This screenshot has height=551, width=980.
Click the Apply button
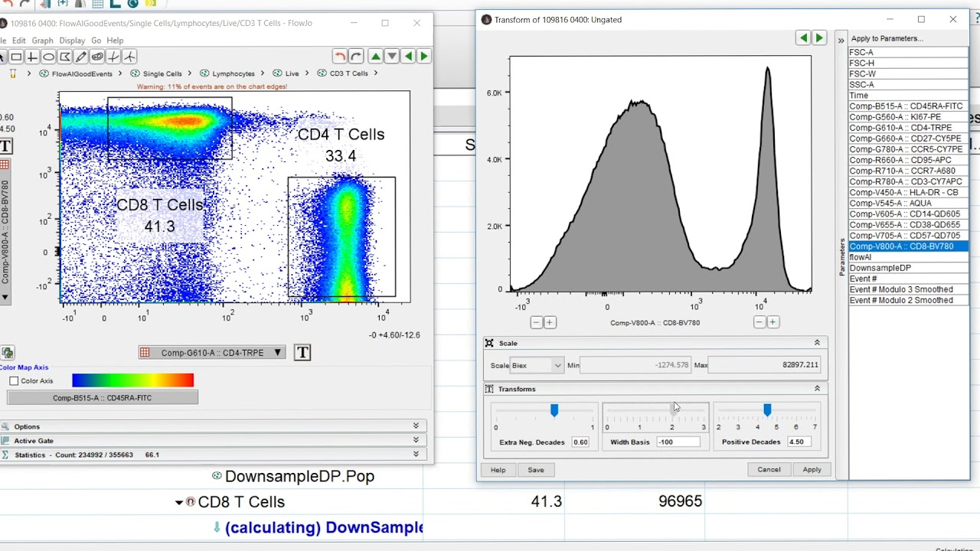click(812, 470)
